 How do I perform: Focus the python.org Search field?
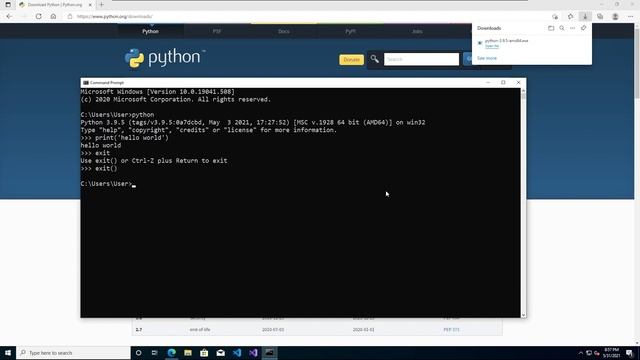[421, 59]
